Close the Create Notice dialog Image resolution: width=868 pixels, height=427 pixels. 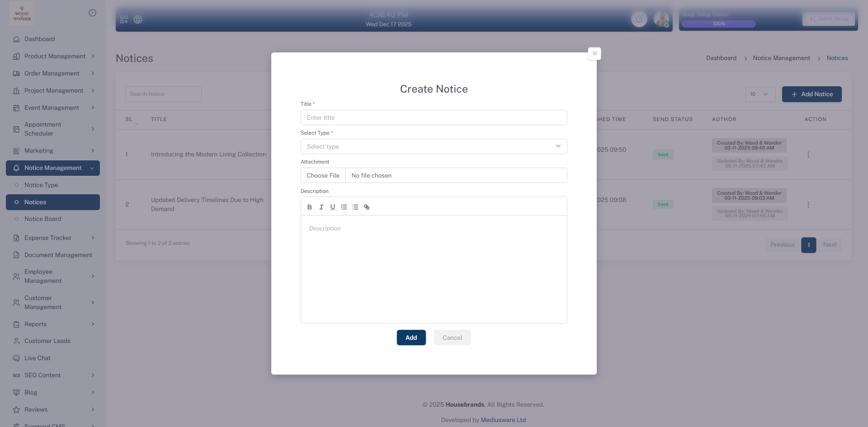pyautogui.click(x=594, y=53)
